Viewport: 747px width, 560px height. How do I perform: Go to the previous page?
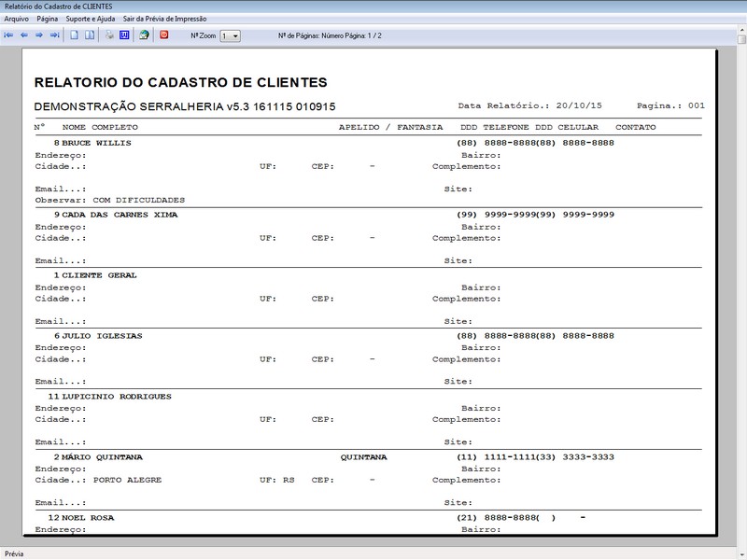[x=24, y=35]
